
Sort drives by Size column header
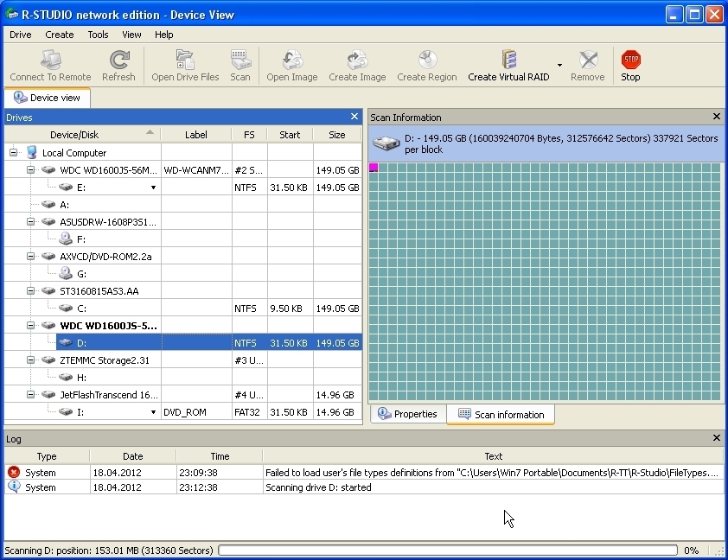[x=337, y=135]
